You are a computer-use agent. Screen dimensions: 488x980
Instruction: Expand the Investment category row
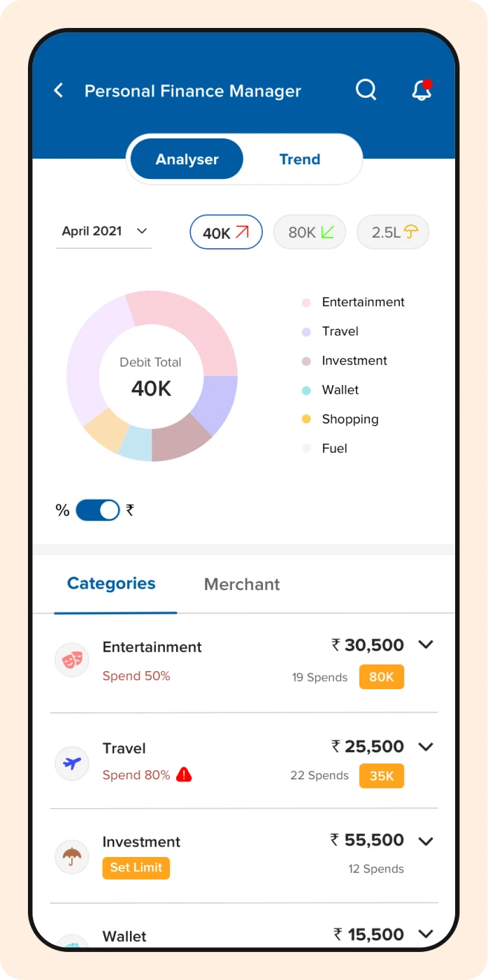pyautogui.click(x=426, y=840)
